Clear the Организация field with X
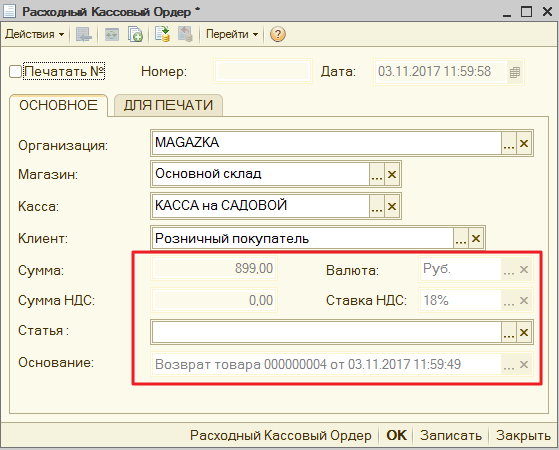559x450 pixels. pyautogui.click(x=524, y=143)
